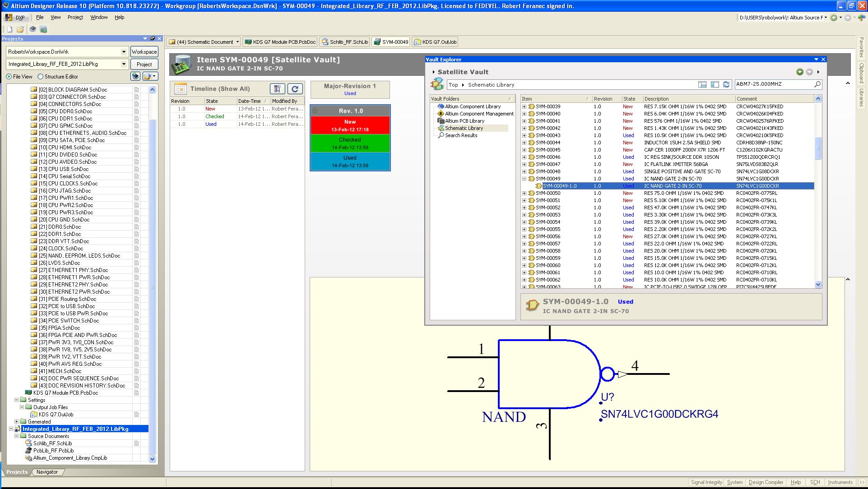Expand the SYM-00050 item entry
The height and width of the screenshot is (489, 868).
(x=524, y=193)
